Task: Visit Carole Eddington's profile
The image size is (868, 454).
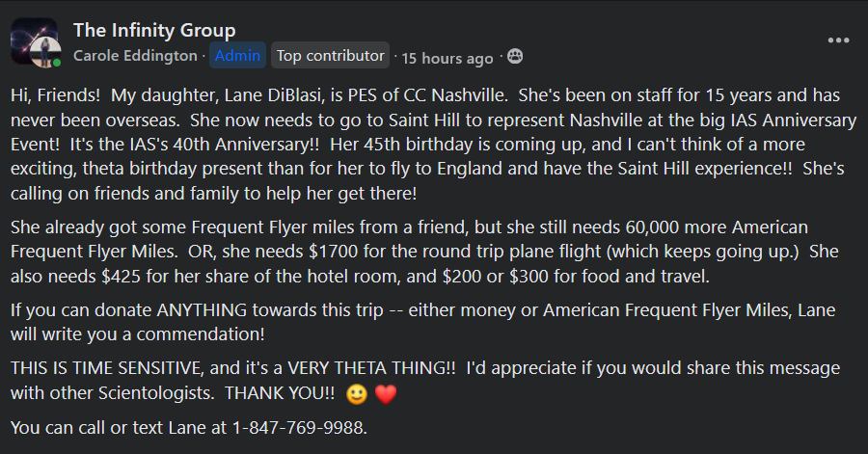Action: click(136, 57)
